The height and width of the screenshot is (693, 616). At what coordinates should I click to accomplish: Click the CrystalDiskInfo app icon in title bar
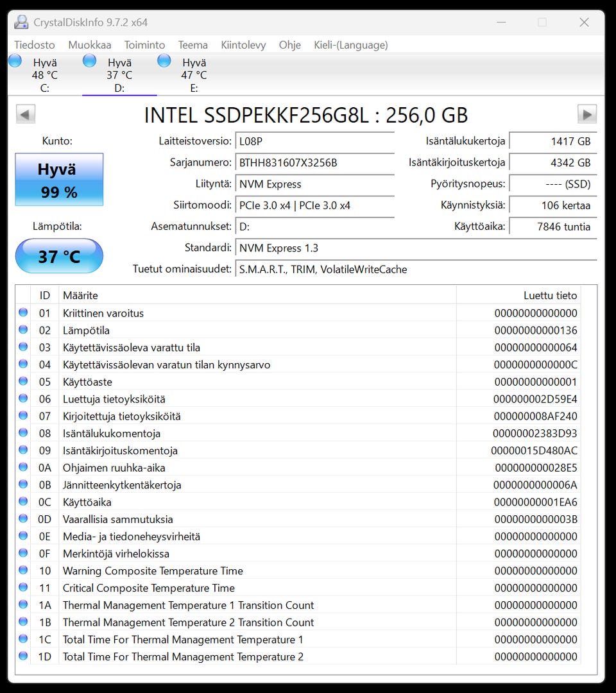21,22
